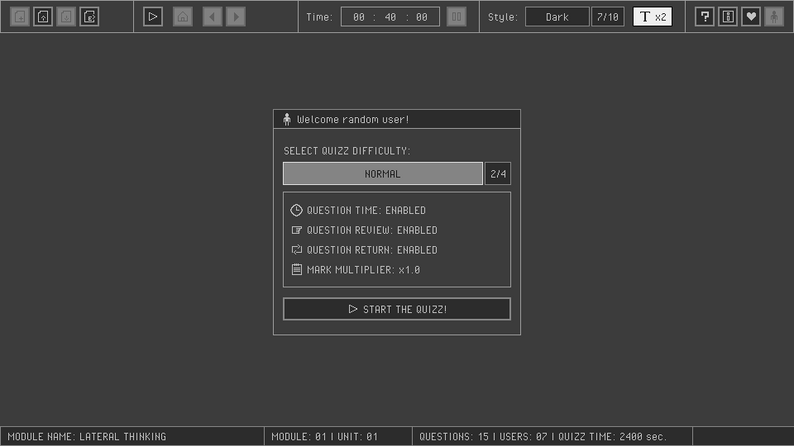The image size is (794, 446).
Task: Click the open/upload file icon
Action: point(43,17)
